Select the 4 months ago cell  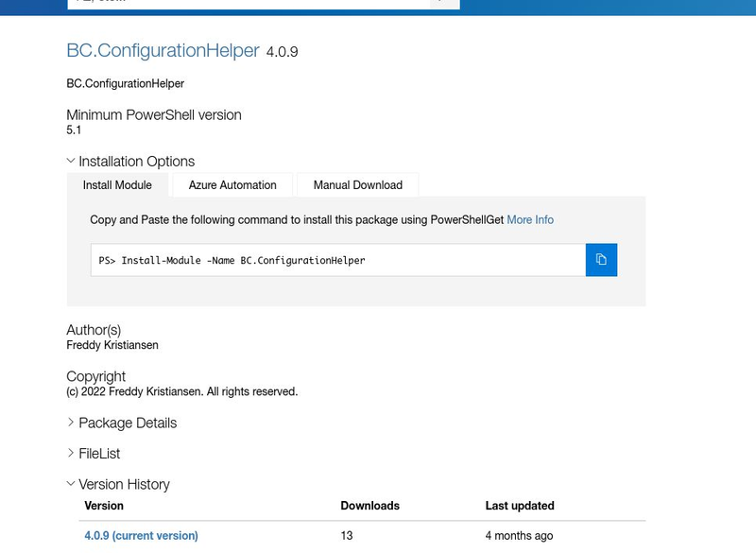[x=519, y=536]
